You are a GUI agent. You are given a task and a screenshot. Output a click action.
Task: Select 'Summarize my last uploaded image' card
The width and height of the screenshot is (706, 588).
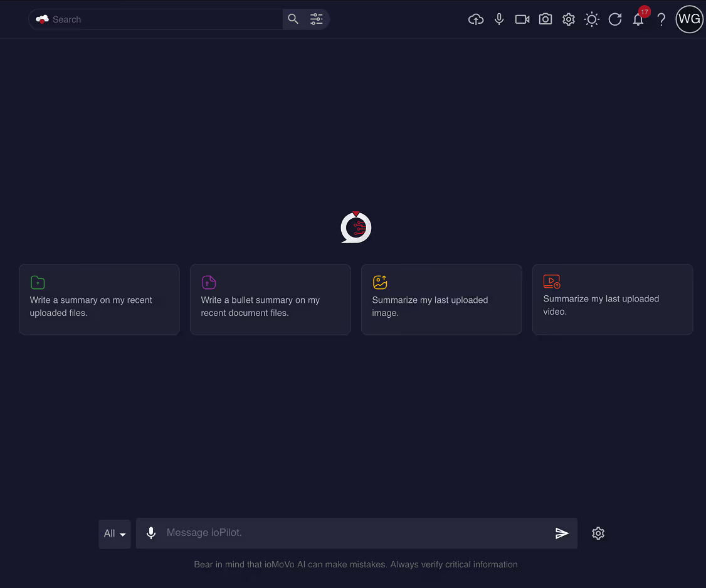(x=441, y=300)
